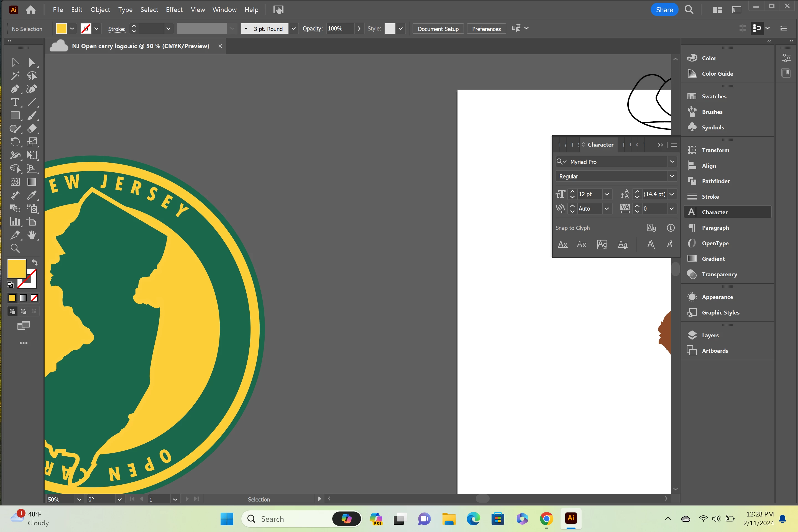Image resolution: width=798 pixels, height=532 pixels.
Task: Swap fill and stroke colors
Action: click(x=35, y=262)
